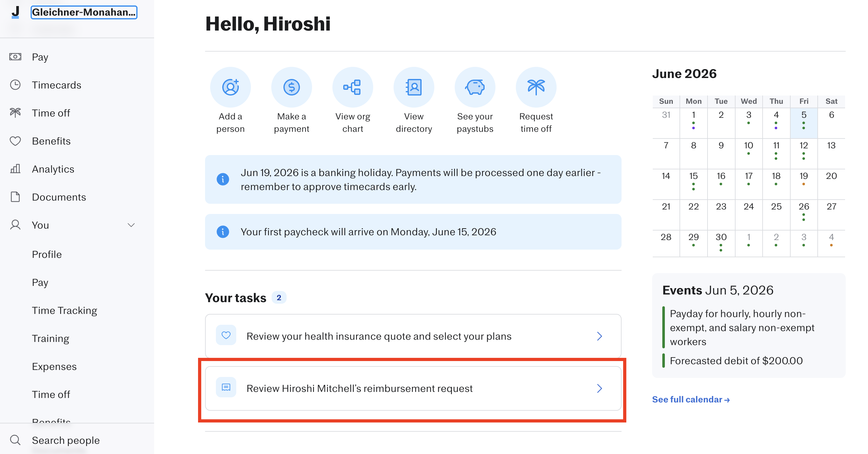Viewport: 868px width, 454px height.
Task: Click the Request time off palm icon
Action: 536,87
